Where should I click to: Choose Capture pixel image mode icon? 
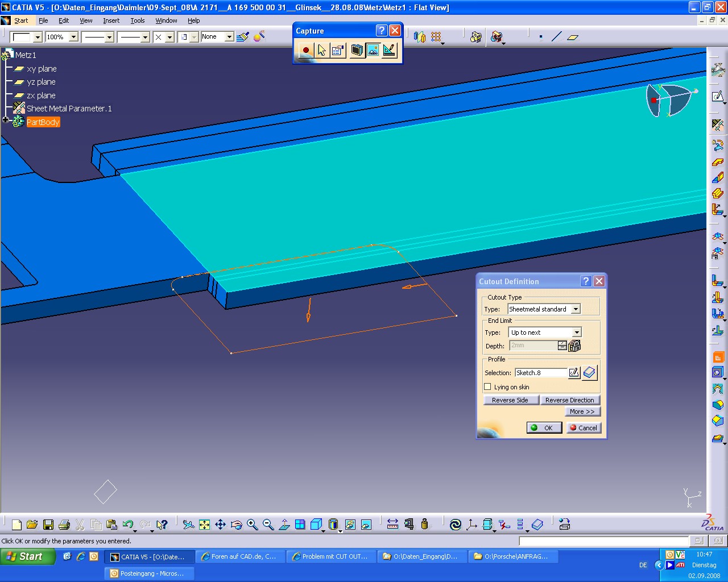373,51
